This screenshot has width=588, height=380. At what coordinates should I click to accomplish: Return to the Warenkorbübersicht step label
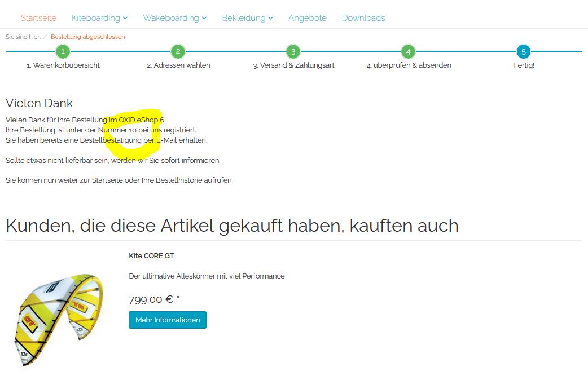[63, 65]
